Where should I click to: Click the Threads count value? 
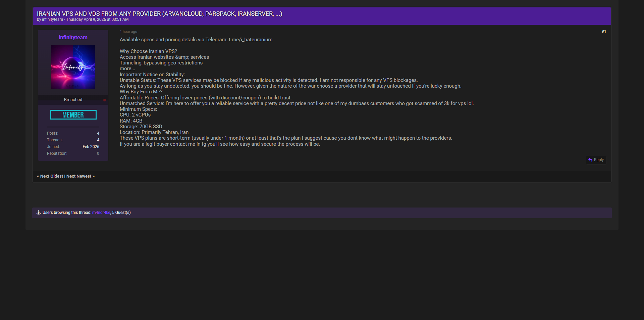click(x=98, y=140)
